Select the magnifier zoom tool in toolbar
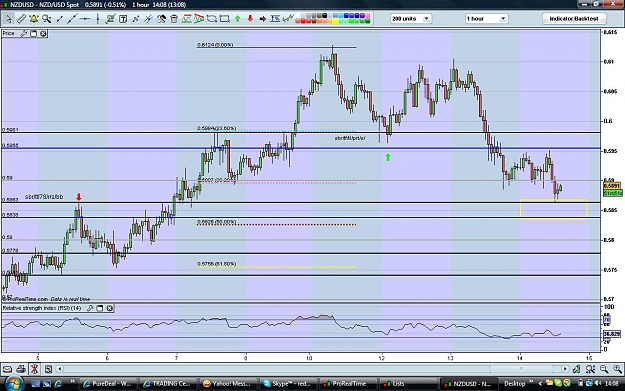The width and height of the screenshot is (625, 391). [47, 19]
